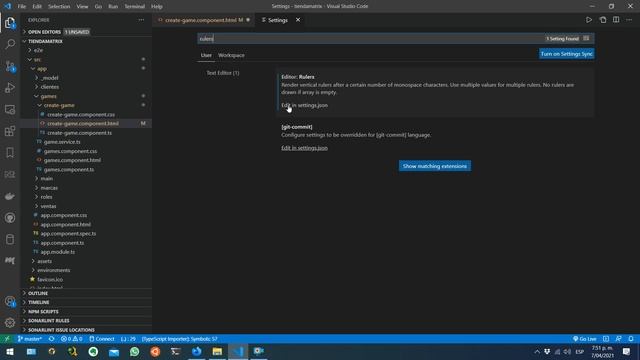Click errors and warnings count in status bar
640x360 pixels.
click(x=71, y=339)
